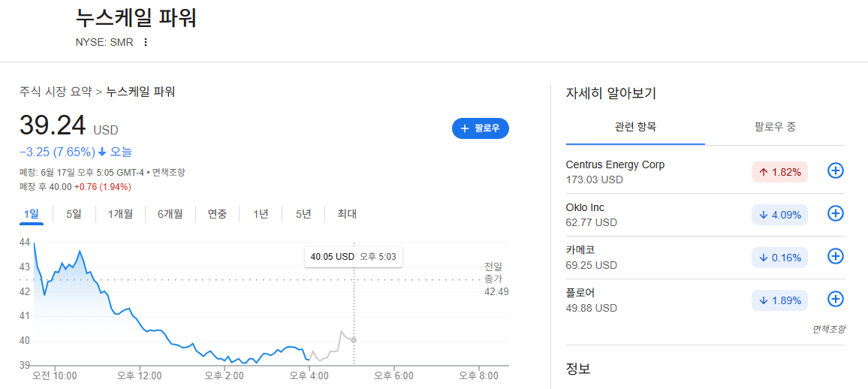
Task: Show the 1년 chart range
Action: (x=261, y=214)
